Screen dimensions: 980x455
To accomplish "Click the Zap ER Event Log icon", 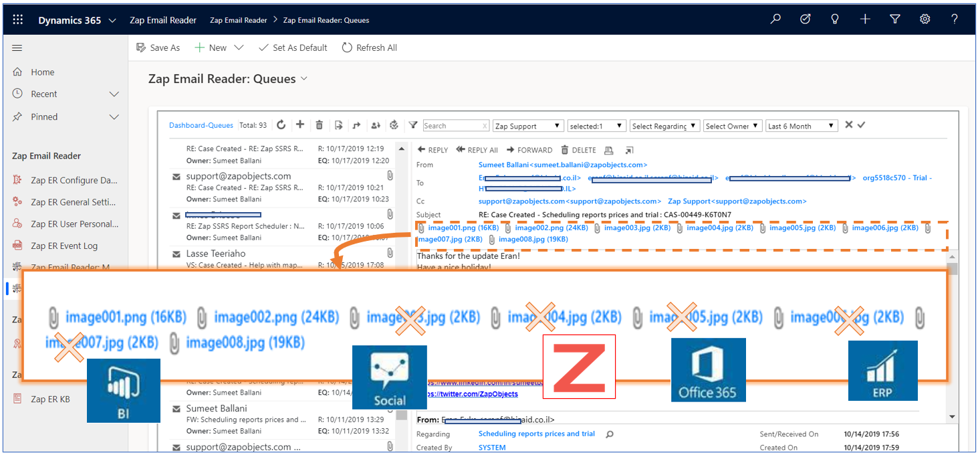I will click(x=17, y=246).
